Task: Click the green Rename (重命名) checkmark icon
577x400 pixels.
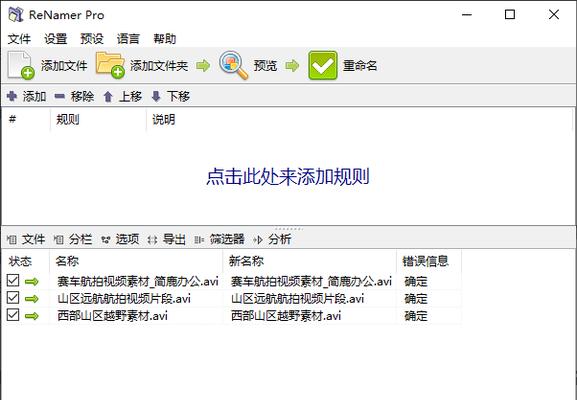Action: tap(323, 66)
